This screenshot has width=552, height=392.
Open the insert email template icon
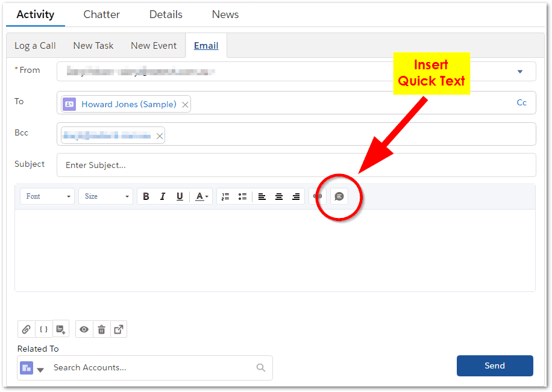[60, 329]
